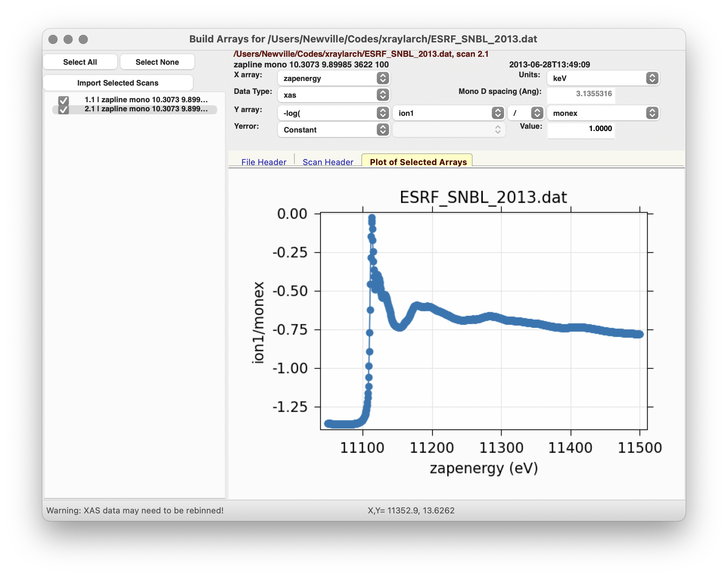The width and height of the screenshot is (728, 577).
Task: Uncheck the scan 1.1 checkbox
Action: point(64,100)
